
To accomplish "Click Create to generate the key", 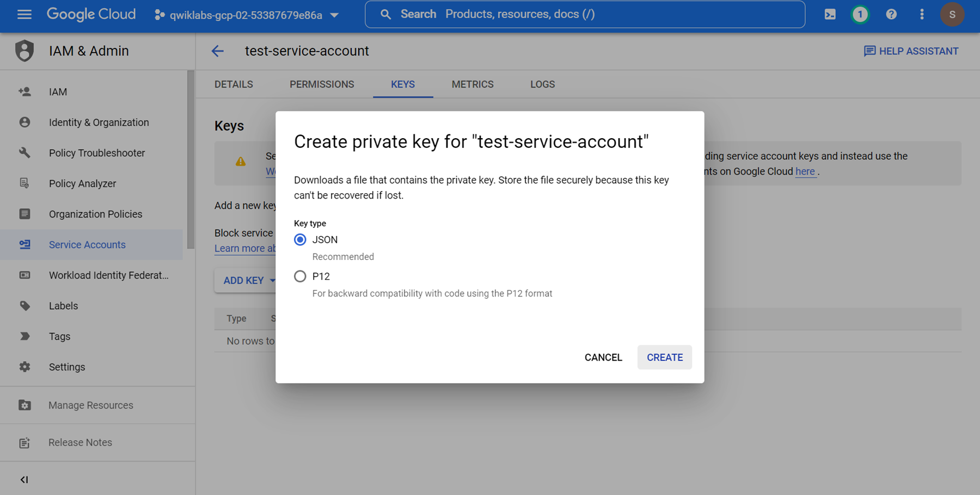I will click(x=665, y=357).
